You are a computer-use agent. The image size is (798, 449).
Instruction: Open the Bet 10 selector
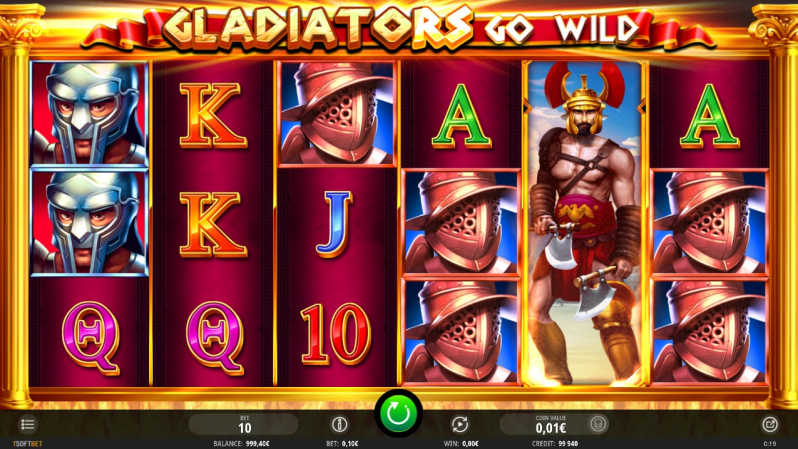[x=244, y=424]
